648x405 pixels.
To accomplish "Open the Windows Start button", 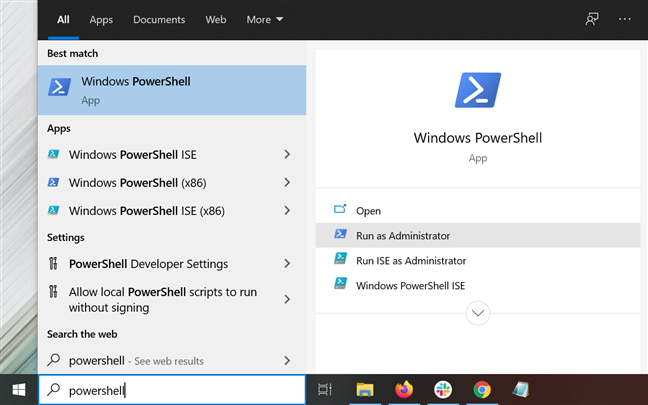I will (19, 390).
